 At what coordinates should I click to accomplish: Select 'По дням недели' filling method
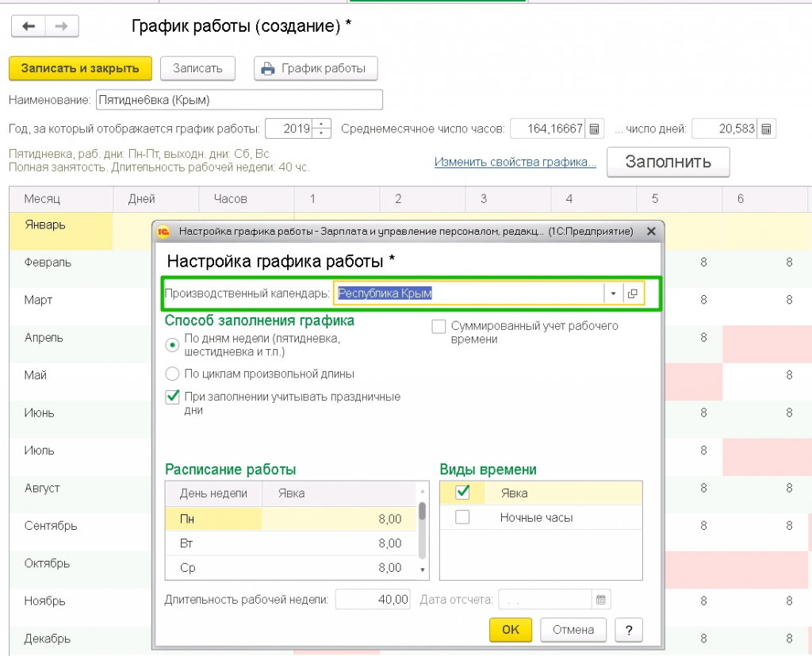click(172, 345)
